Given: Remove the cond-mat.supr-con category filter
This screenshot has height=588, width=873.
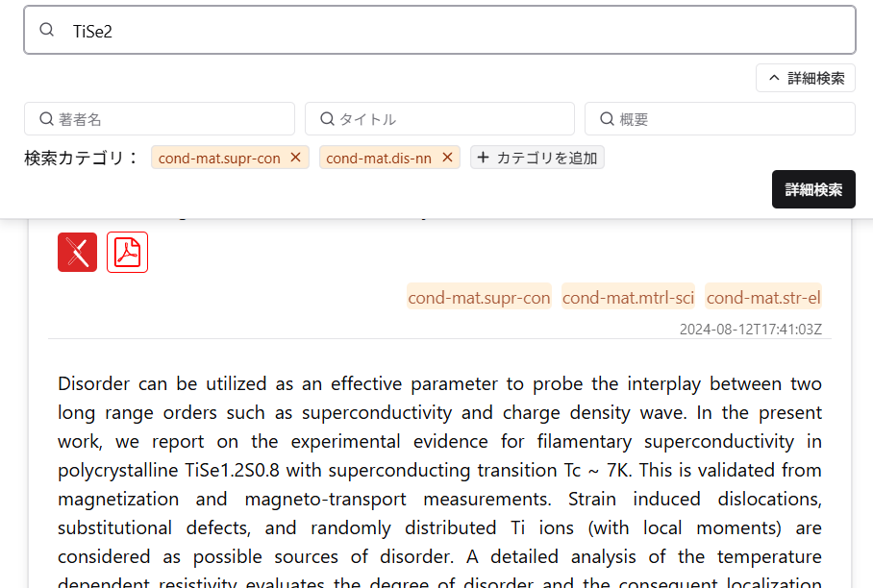Looking at the screenshot, I should point(296,158).
